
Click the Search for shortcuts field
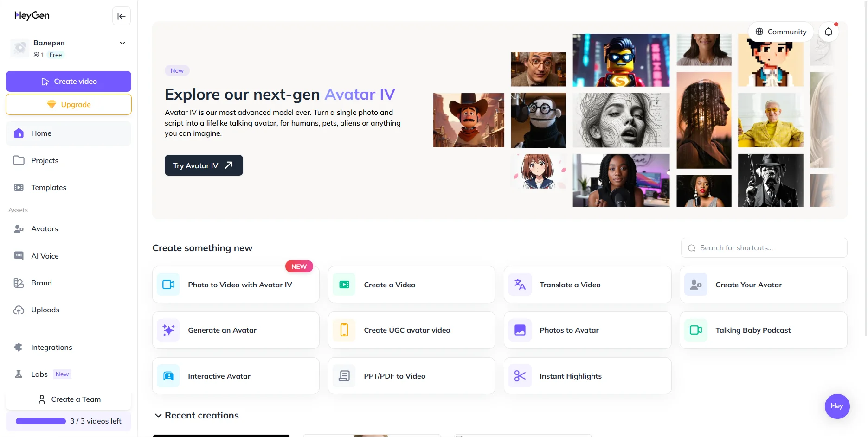click(x=764, y=248)
